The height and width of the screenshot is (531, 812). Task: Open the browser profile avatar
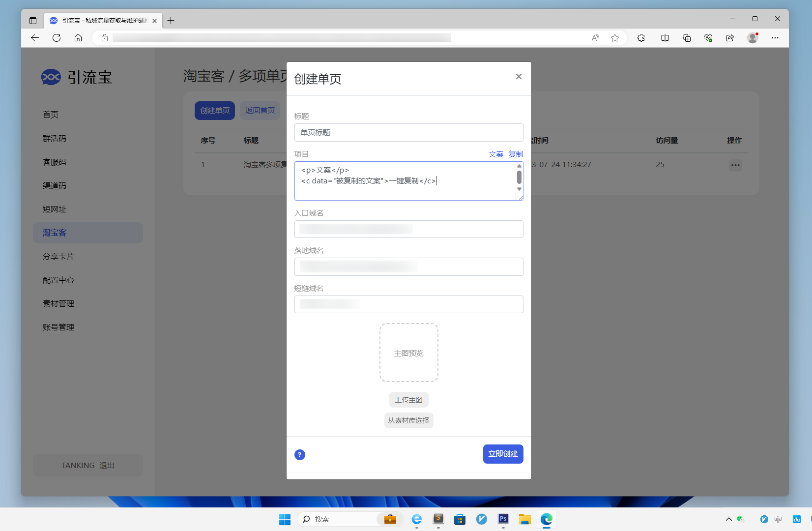tap(753, 38)
